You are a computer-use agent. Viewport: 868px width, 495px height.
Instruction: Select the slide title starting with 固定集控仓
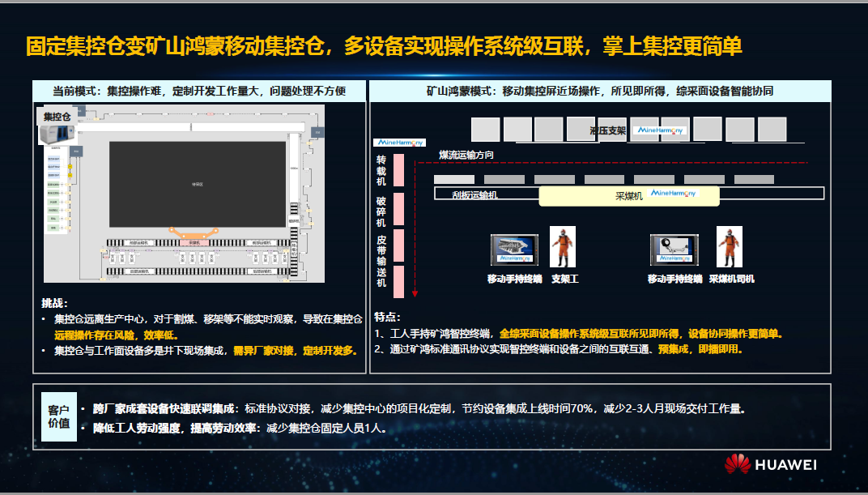click(x=384, y=46)
